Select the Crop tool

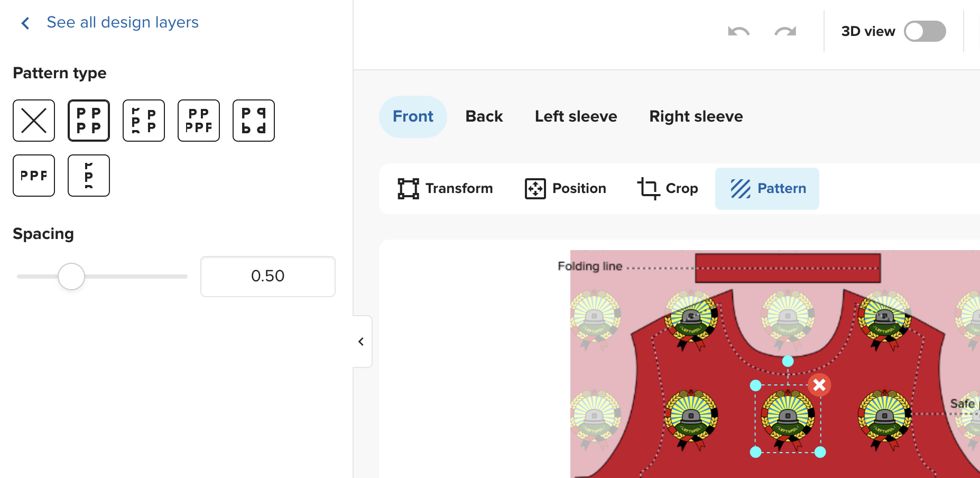(668, 189)
